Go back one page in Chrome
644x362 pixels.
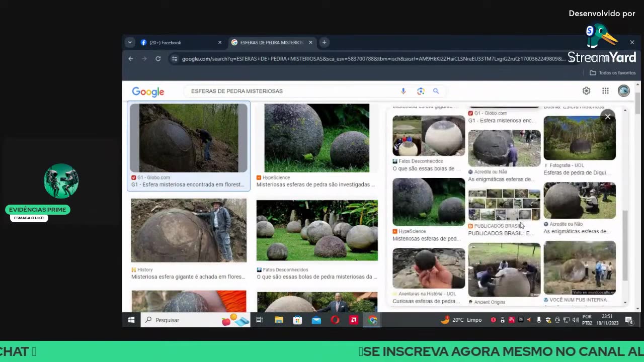pyautogui.click(x=130, y=59)
